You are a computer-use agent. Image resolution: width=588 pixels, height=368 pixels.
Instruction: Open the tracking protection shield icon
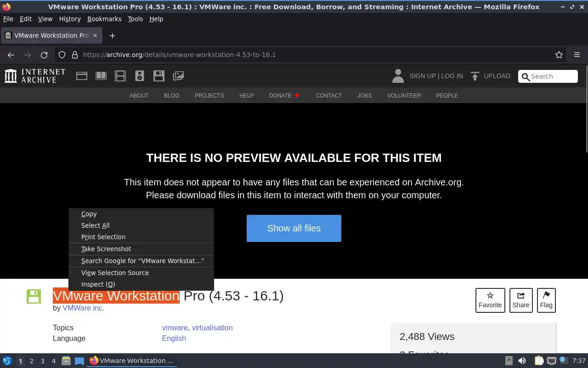[x=62, y=55]
